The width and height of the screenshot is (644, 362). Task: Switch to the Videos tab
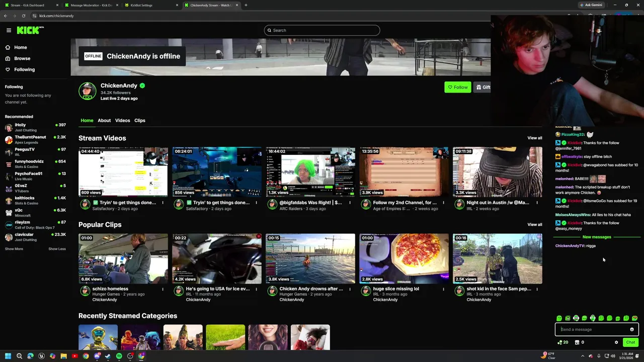(x=122, y=120)
